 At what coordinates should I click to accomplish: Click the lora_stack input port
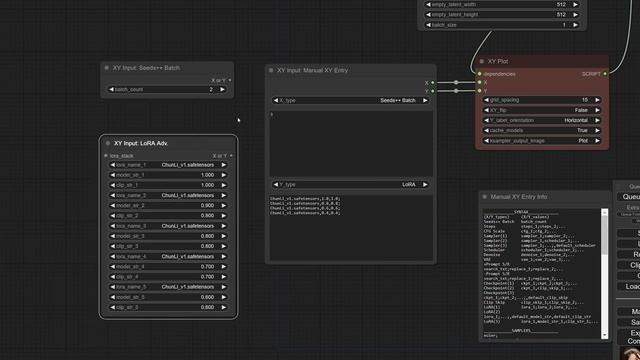(106, 156)
